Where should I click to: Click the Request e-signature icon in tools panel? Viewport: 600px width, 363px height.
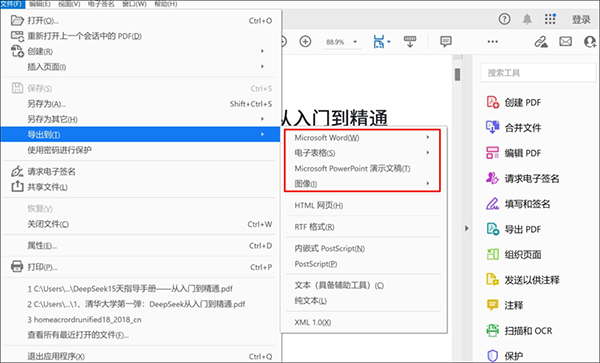pos(492,178)
